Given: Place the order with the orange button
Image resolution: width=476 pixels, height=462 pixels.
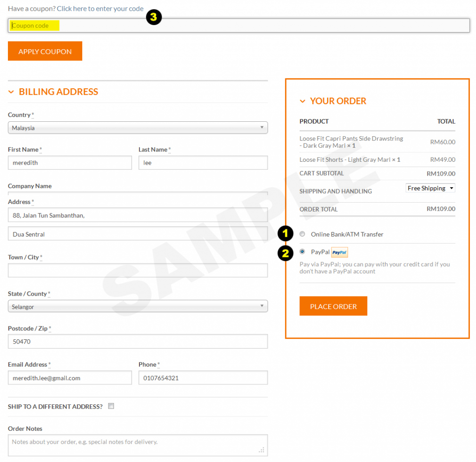Looking at the screenshot, I should pyautogui.click(x=333, y=306).
